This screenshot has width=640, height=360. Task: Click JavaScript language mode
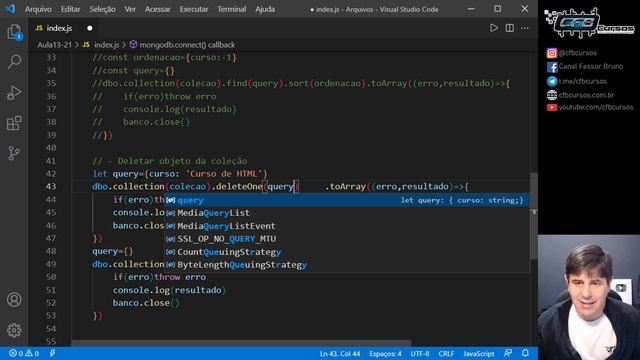(479, 353)
